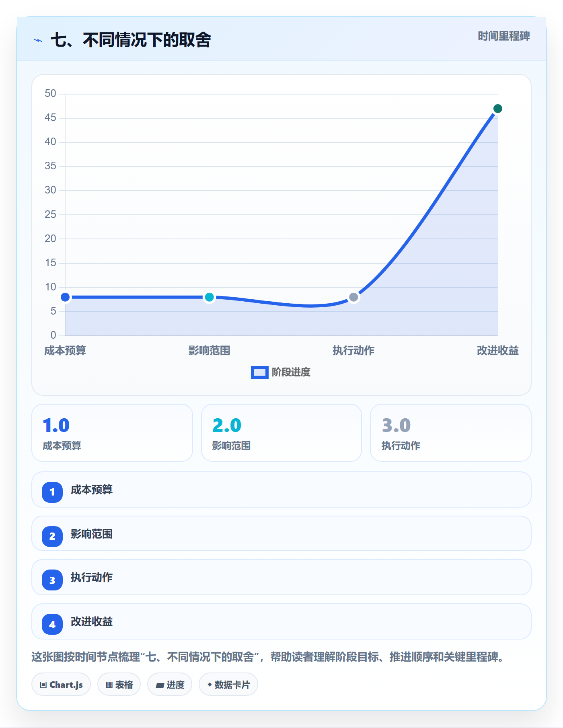
Task: Open the 2.0 影响范围 data card
Action: [281, 433]
